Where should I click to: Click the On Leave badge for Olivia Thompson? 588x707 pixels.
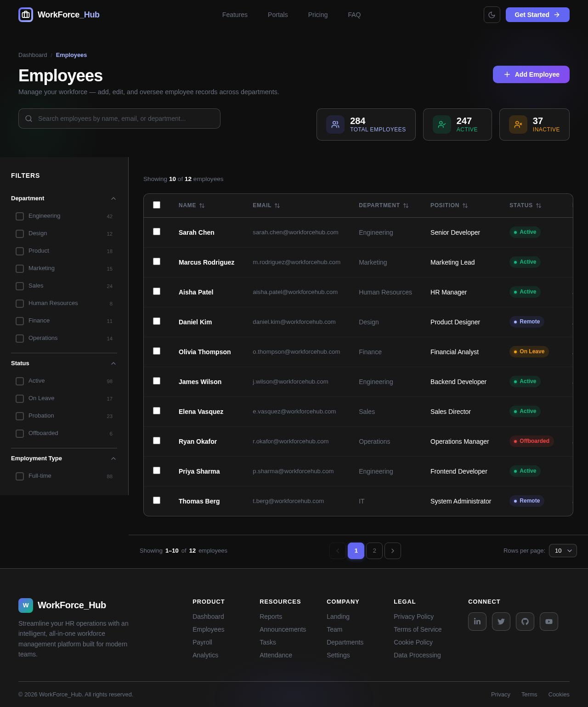click(529, 351)
